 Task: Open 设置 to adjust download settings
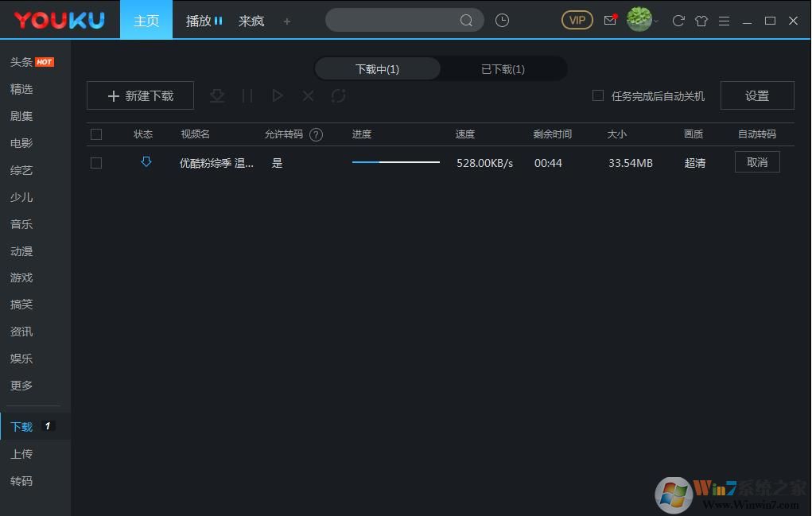point(756,95)
